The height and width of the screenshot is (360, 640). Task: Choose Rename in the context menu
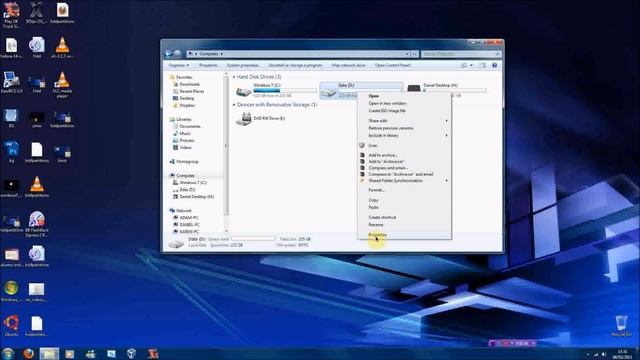(376, 225)
